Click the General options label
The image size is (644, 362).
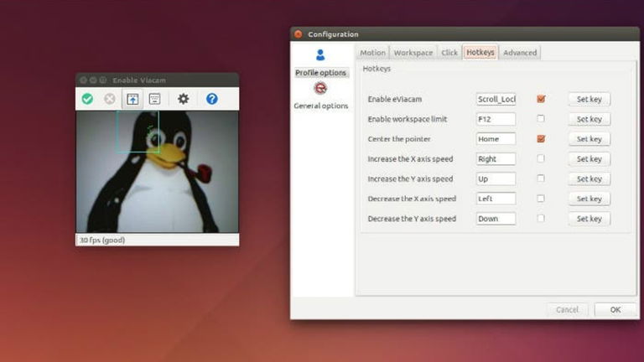click(x=321, y=106)
